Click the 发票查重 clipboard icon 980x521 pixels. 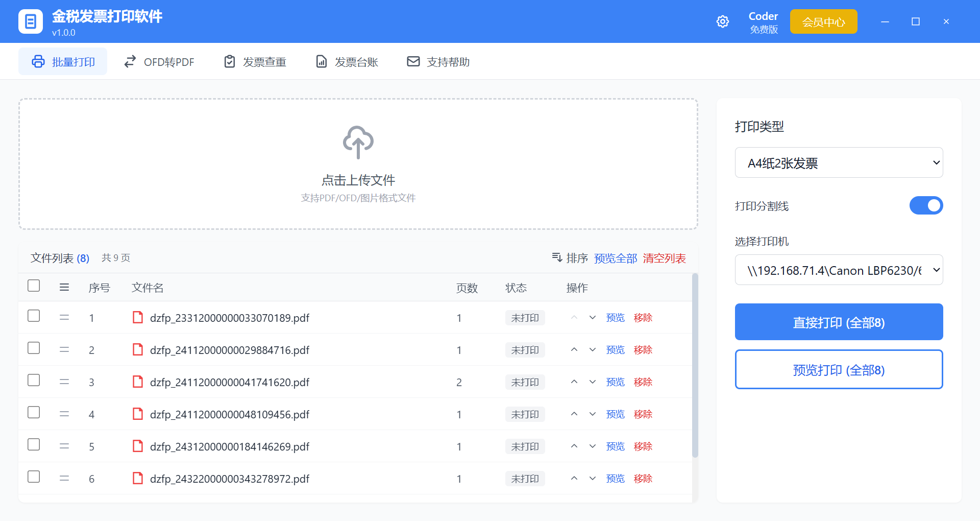point(230,61)
